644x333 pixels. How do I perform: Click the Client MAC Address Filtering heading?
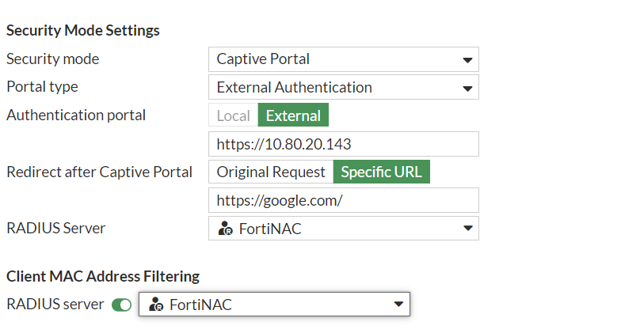pyautogui.click(x=103, y=276)
